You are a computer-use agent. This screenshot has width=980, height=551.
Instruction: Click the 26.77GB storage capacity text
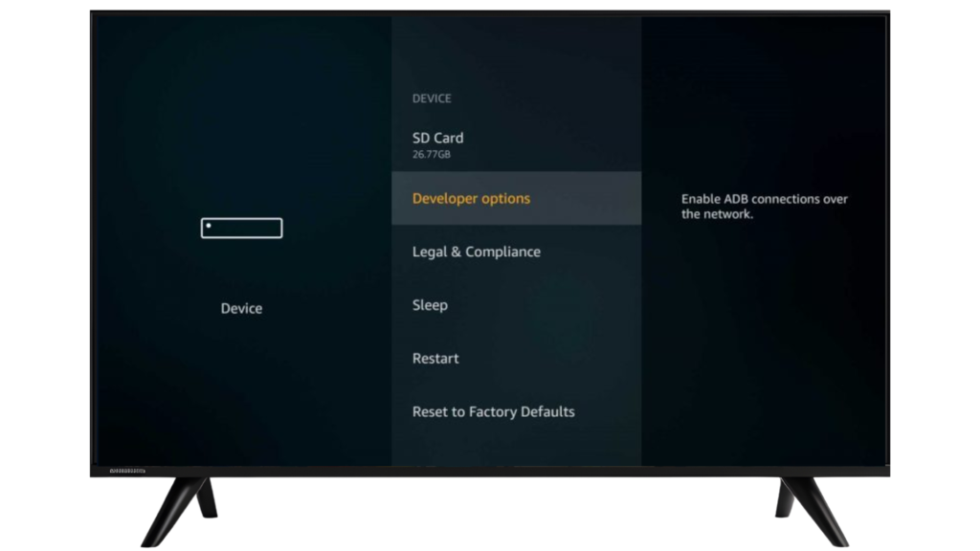[433, 152]
